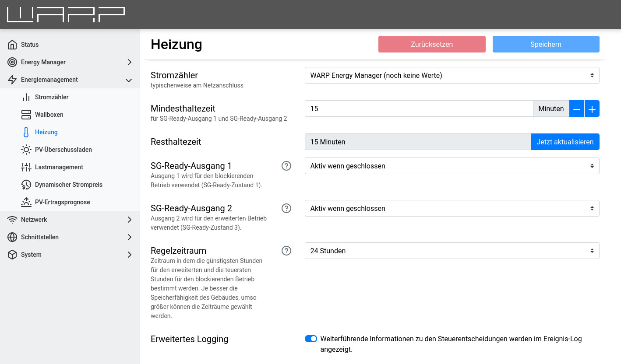The width and height of the screenshot is (621, 364).
Task: Click Jetzt aktualisieren button
Action: tap(565, 142)
